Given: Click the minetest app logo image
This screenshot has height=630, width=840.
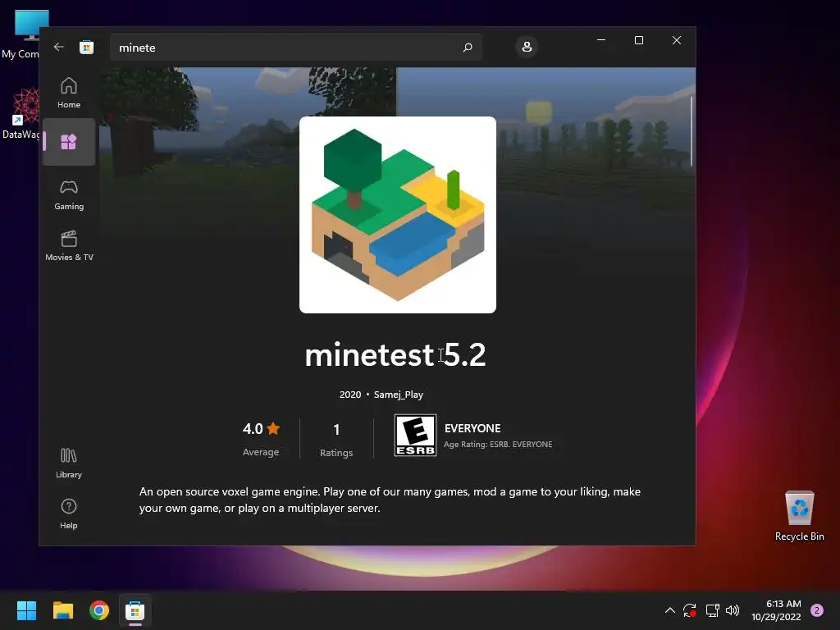Looking at the screenshot, I should point(398,215).
